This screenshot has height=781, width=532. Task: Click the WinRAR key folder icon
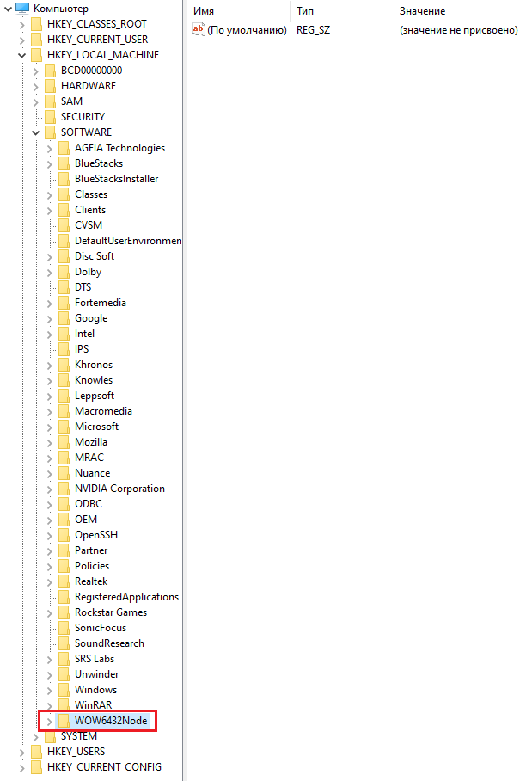coord(64,704)
